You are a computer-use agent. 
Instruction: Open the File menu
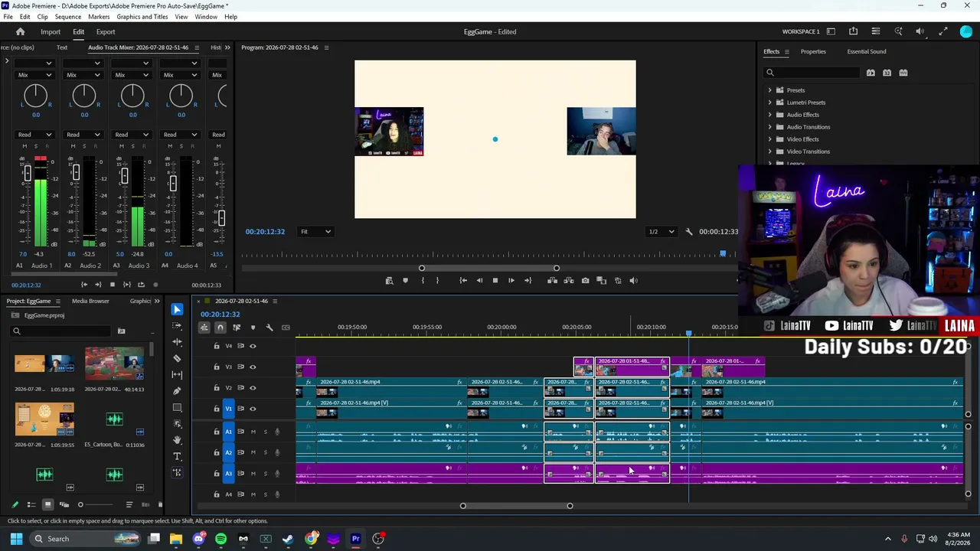coord(8,17)
